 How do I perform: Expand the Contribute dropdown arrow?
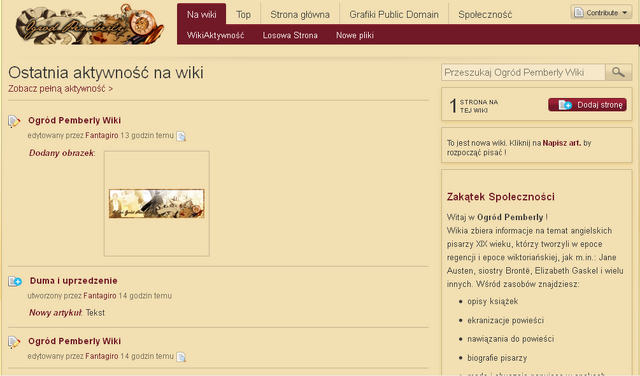point(624,13)
